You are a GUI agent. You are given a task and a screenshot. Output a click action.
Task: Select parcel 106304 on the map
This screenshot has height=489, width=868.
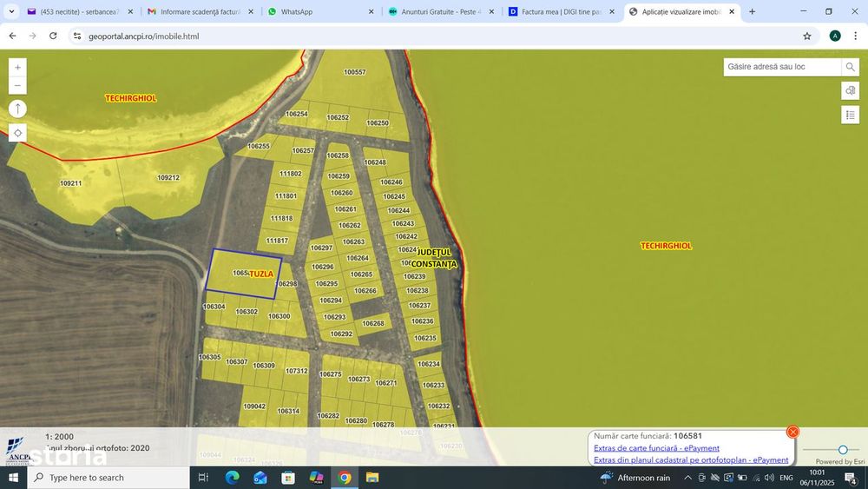click(214, 307)
